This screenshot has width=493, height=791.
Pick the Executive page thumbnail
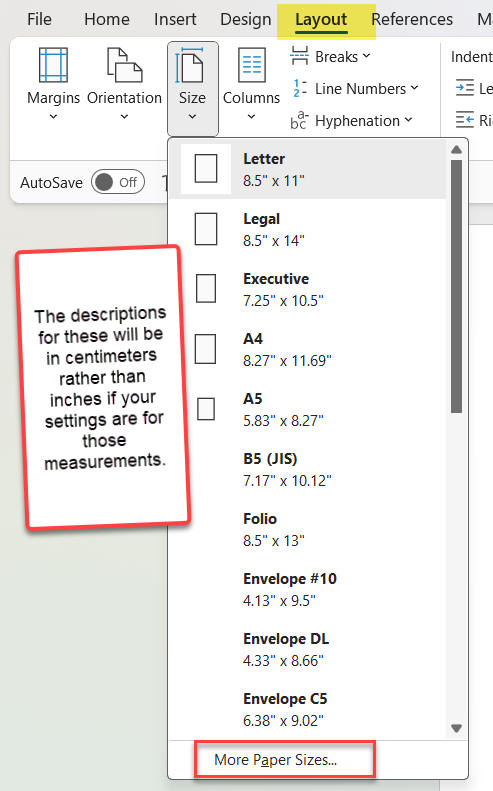pyautogui.click(x=206, y=289)
